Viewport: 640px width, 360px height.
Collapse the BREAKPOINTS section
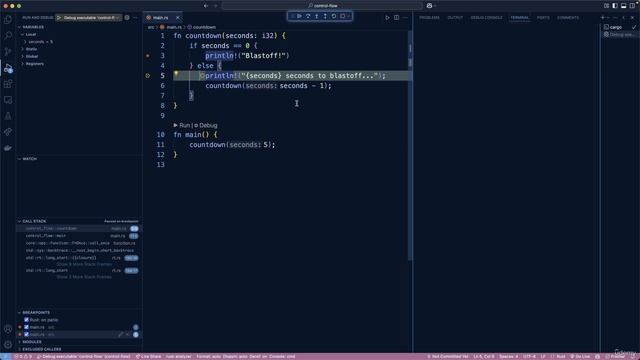36,312
